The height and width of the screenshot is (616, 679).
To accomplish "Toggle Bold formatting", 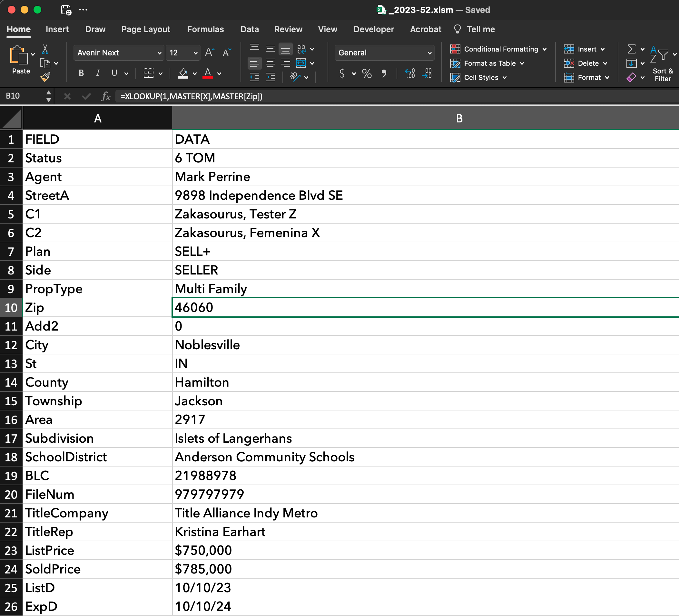I will pos(81,73).
